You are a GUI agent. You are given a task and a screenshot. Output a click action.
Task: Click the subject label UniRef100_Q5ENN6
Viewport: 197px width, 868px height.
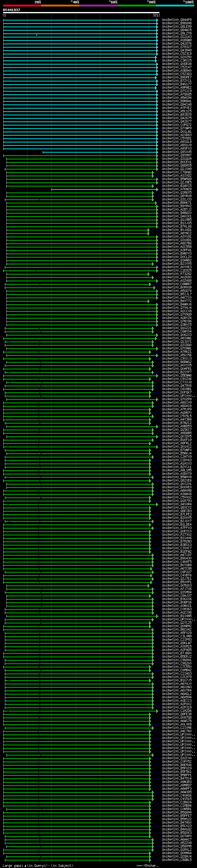(177, 375)
